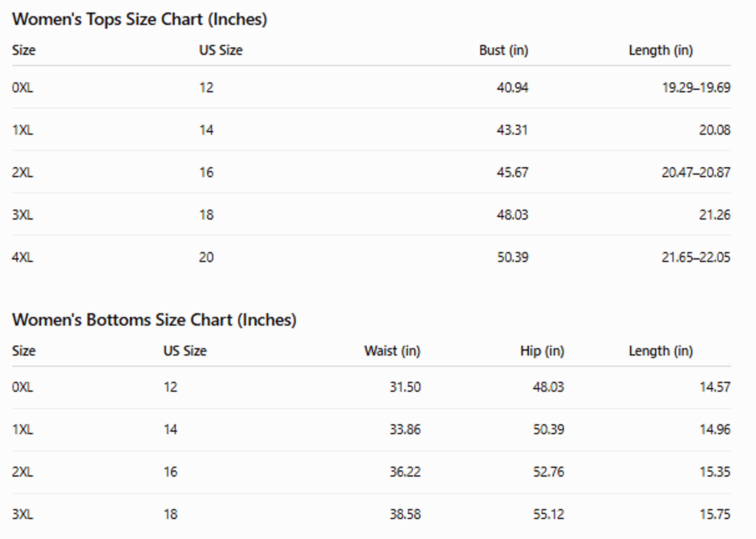Click the Women's Bottoms Size Chart heading

tap(154, 320)
